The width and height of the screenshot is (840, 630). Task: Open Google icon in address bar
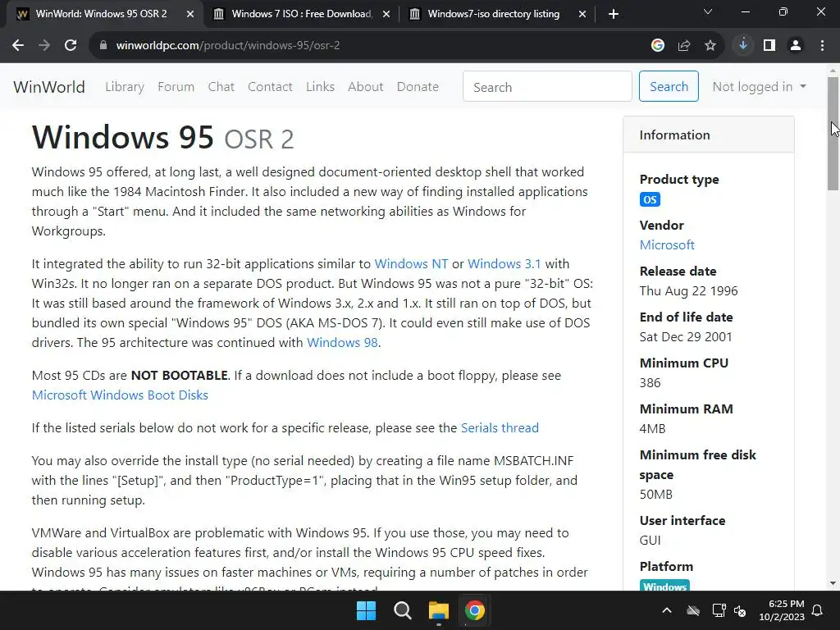[658, 46]
